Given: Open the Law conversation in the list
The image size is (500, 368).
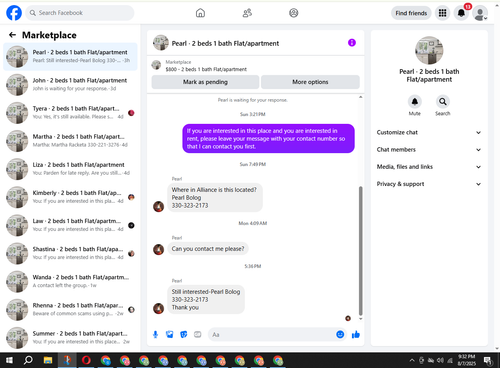Looking at the screenshot, I should click(70, 225).
